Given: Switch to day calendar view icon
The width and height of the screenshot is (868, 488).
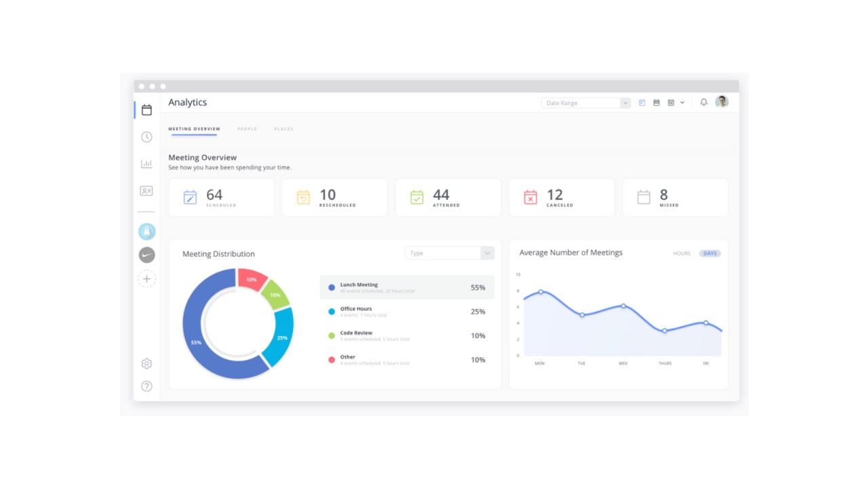Looking at the screenshot, I should click(642, 102).
